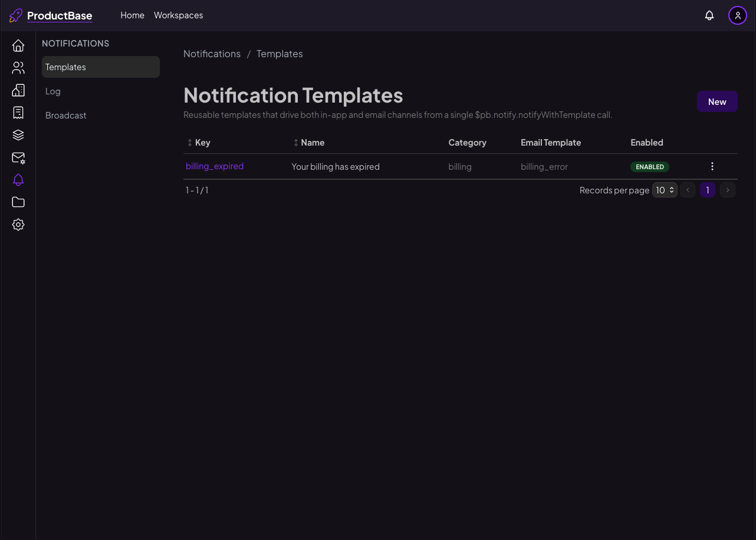Click the '1 - 1 / 1' record count
This screenshot has height=540, width=756.
point(197,190)
